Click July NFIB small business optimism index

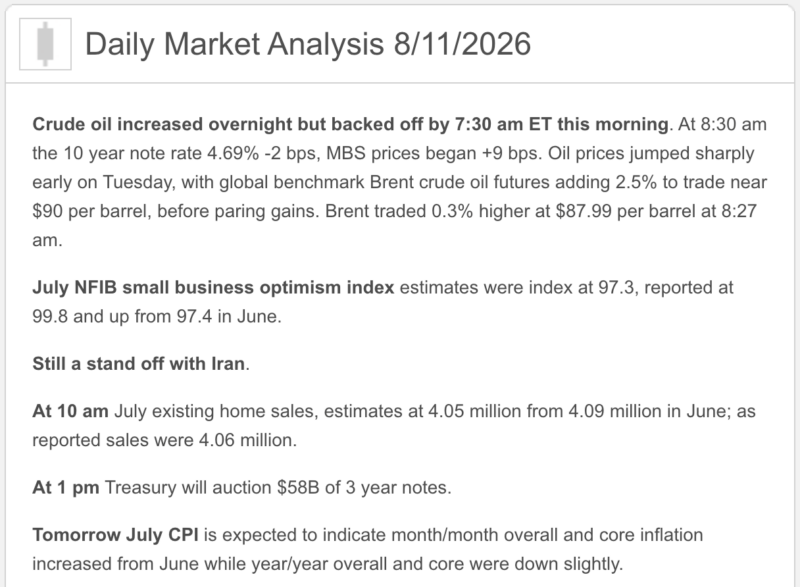click(213, 288)
